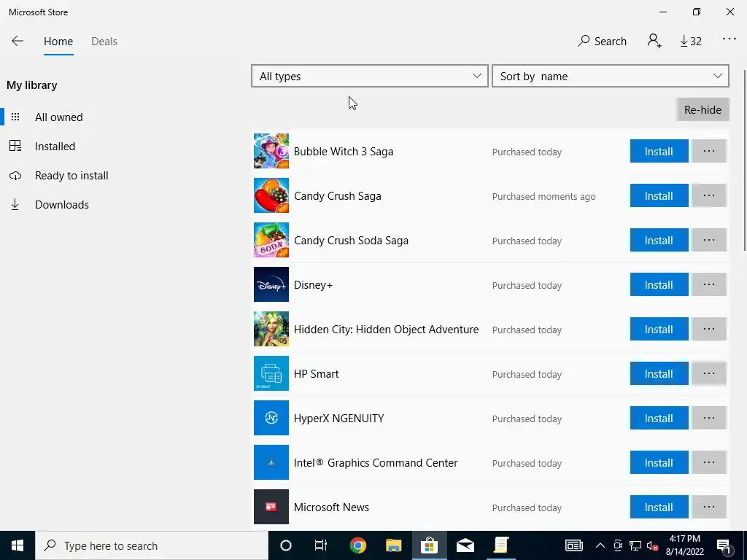This screenshot has width=747, height=560.
Task: Switch to the Home tab
Action: click(58, 42)
